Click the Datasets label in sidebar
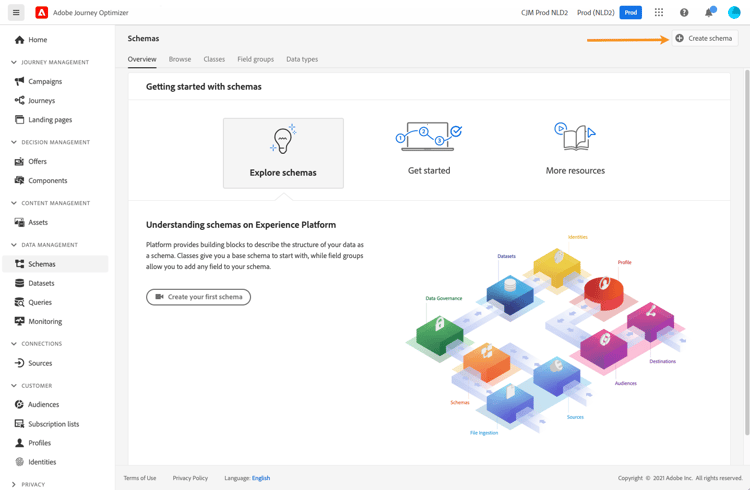This screenshot has width=750, height=490. tap(41, 283)
